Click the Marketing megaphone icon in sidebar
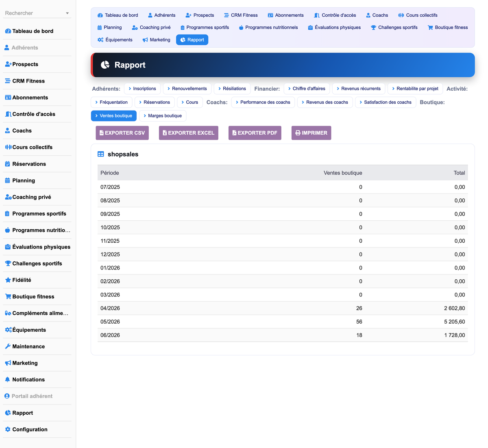Viewport: 488px width, 448px height. 8,363
